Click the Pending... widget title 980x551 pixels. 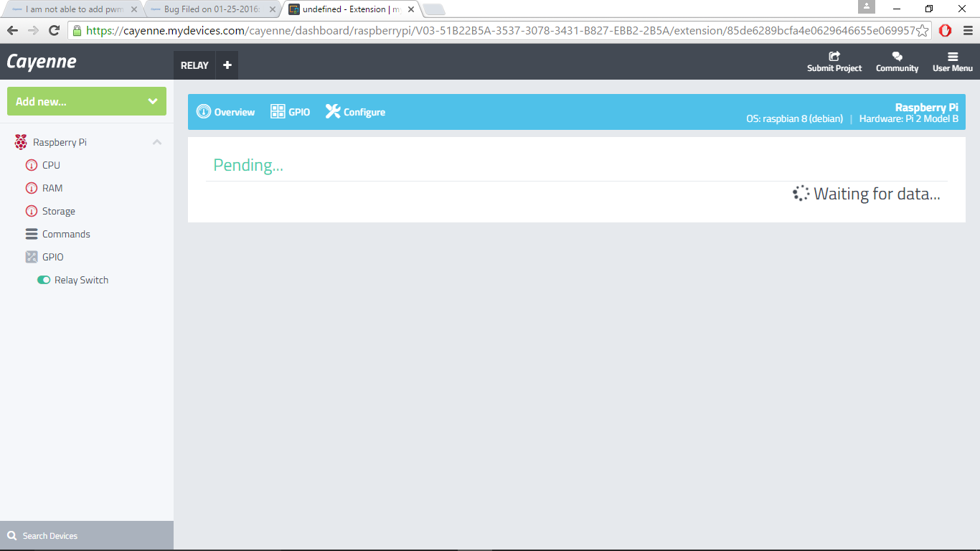(x=248, y=165)
